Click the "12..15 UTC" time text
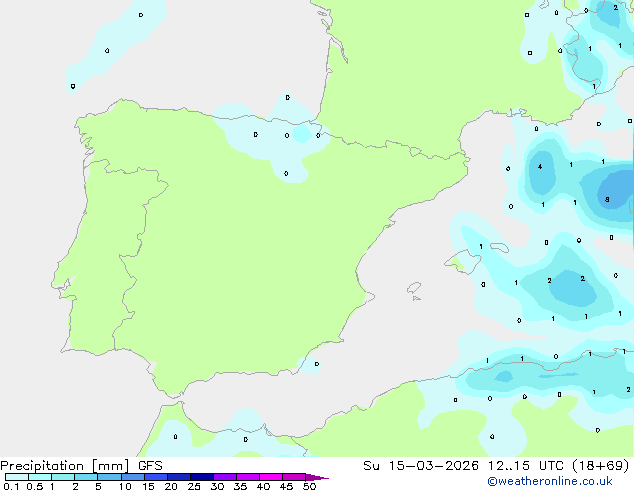The image size is (634, 490). (x=526, y=466)
